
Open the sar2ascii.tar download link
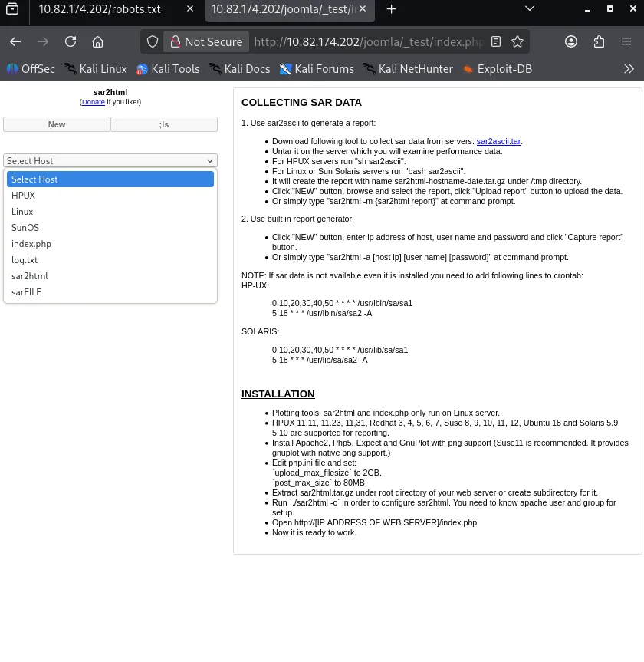click(x=498, y=141)
